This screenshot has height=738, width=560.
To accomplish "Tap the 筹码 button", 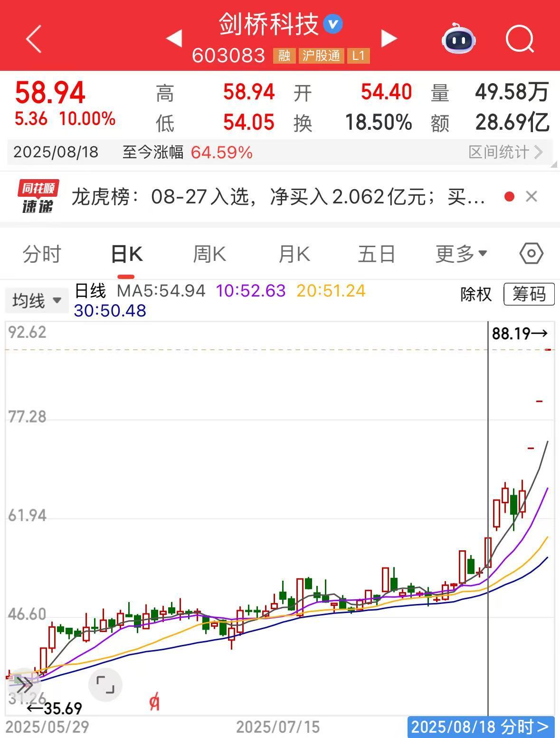I will (529, 294).
